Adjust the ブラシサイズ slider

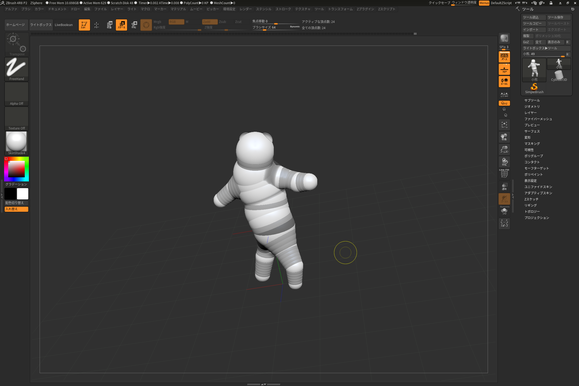[x=276, y=28]
